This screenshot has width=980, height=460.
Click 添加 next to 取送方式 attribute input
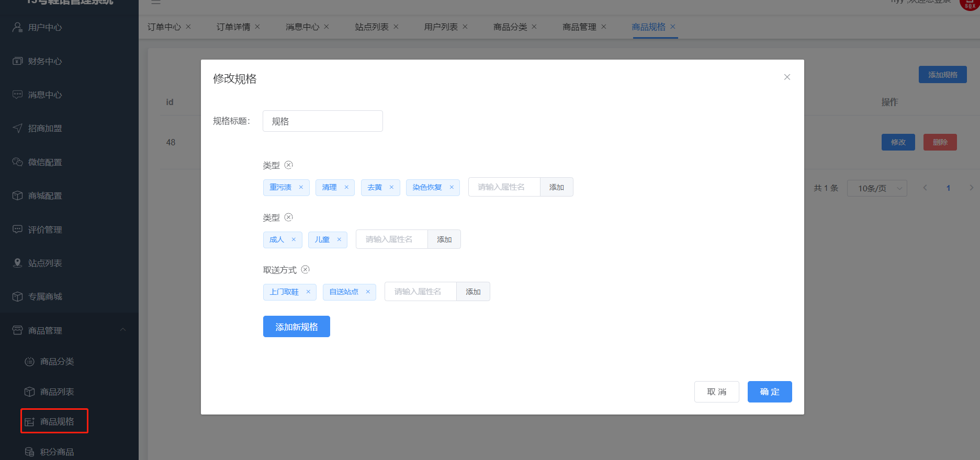point(473,292)
